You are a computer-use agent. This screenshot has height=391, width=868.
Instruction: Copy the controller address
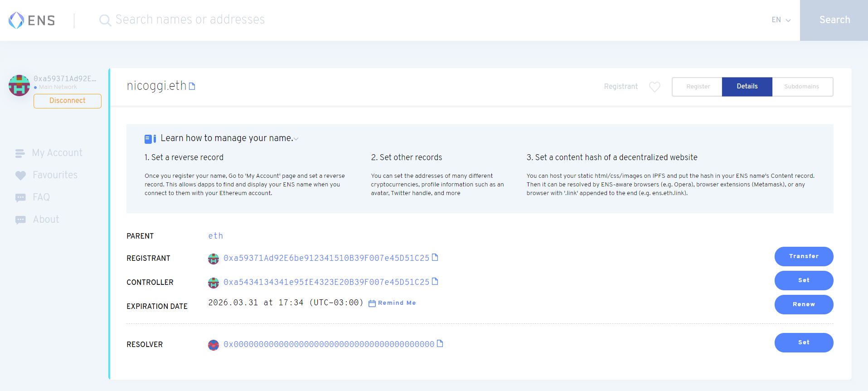(435, 282)
